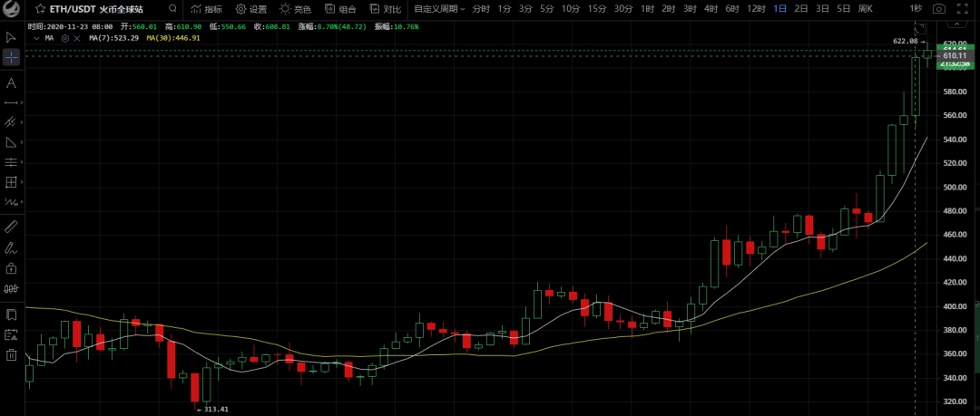The width and height of the screenshot is (980, 416).
Task: Remove the MA indicator with X
Action: click(77, 38)
